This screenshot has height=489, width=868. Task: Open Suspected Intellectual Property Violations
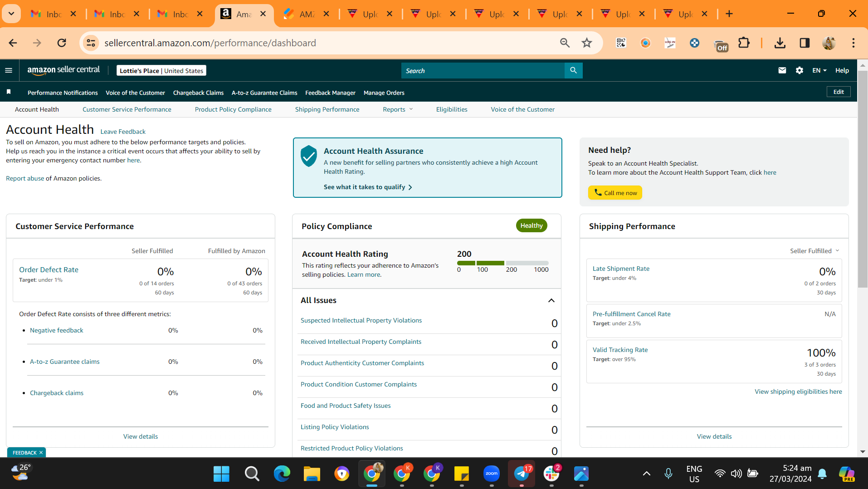(x=361, y=320)
